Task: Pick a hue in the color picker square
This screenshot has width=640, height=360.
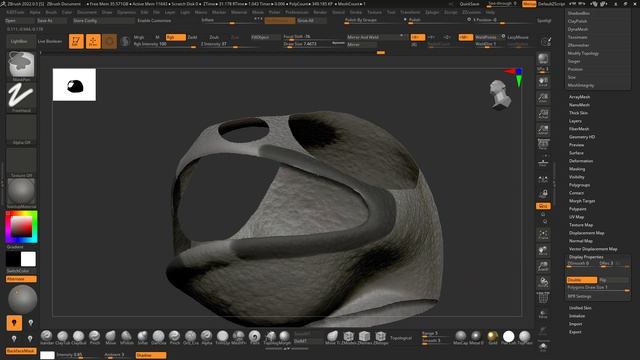Action: (x=21, y=227)
